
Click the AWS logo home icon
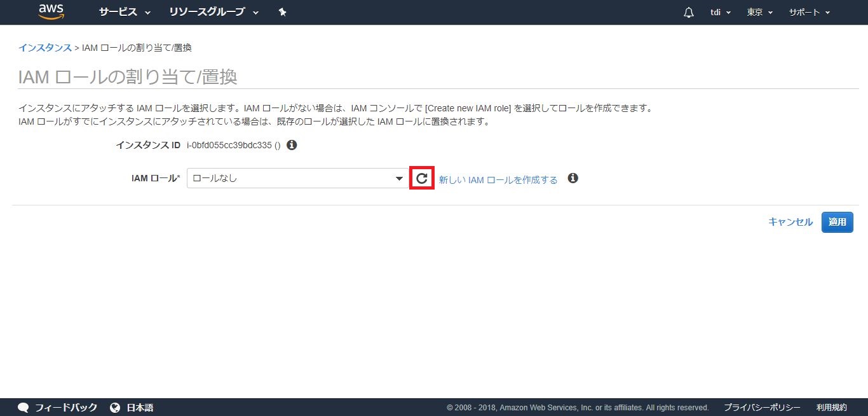point(51,11)
